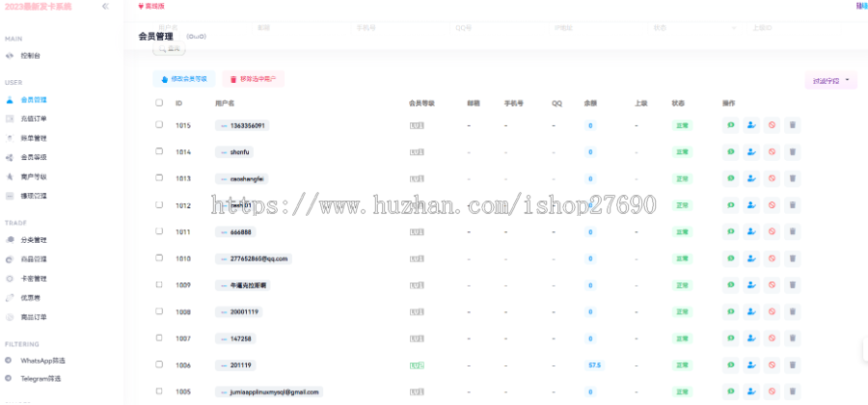The image size is (868, 405).
Task: Click green message icon for user 1014
Action: pyautogui.click(x=731, y=152)
